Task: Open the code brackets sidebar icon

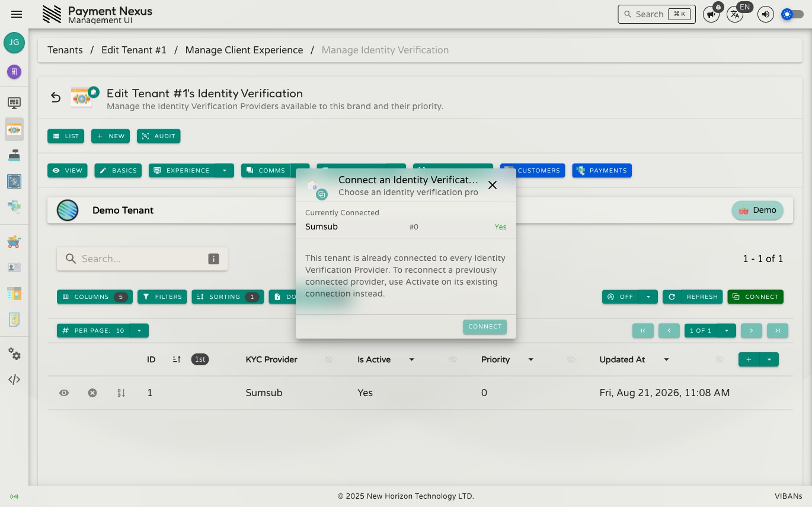Action: (x=14, y=380)
